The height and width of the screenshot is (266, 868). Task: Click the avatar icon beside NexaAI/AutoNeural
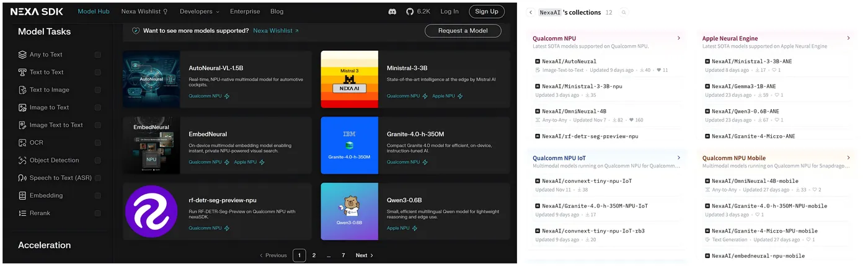(538, 61)
